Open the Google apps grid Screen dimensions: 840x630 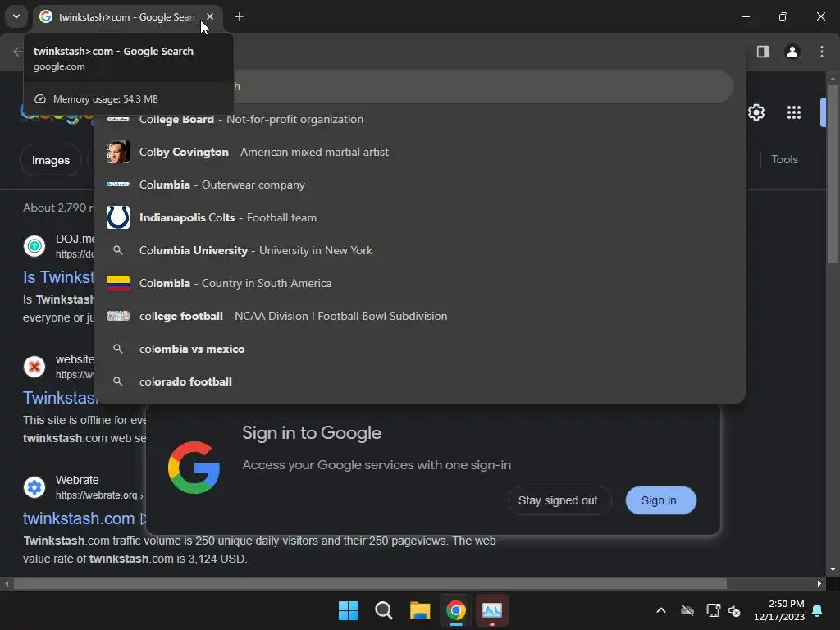793,112
